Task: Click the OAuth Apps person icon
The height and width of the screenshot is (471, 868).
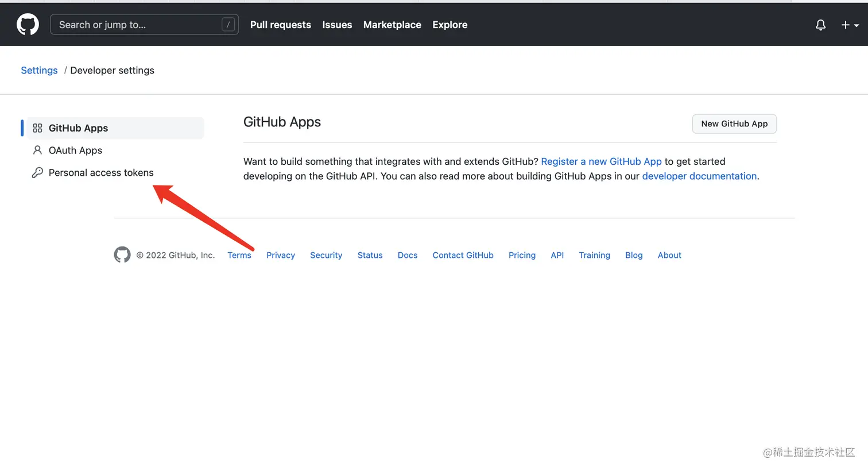Action: click(37, 150)
